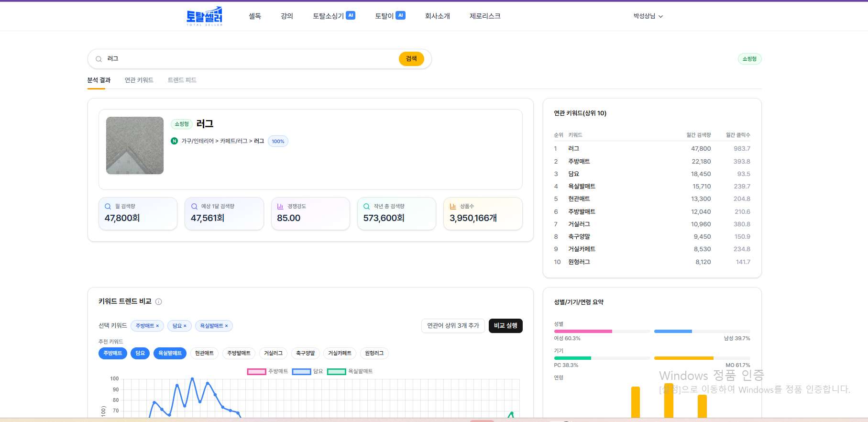868x422 pixels.
Task: Toggle the 거실카페트 recommended keyword pill
Action: [x=340, y=353]
